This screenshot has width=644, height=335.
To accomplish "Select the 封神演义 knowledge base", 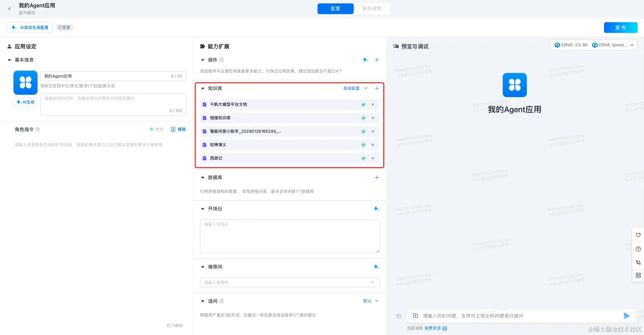I will [x=290, y=145].
